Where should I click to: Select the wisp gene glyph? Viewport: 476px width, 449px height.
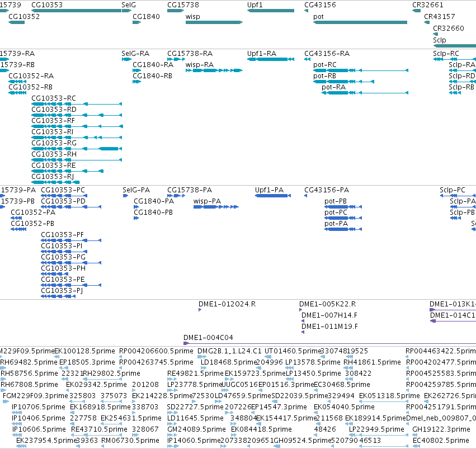[x=214, y=22]
